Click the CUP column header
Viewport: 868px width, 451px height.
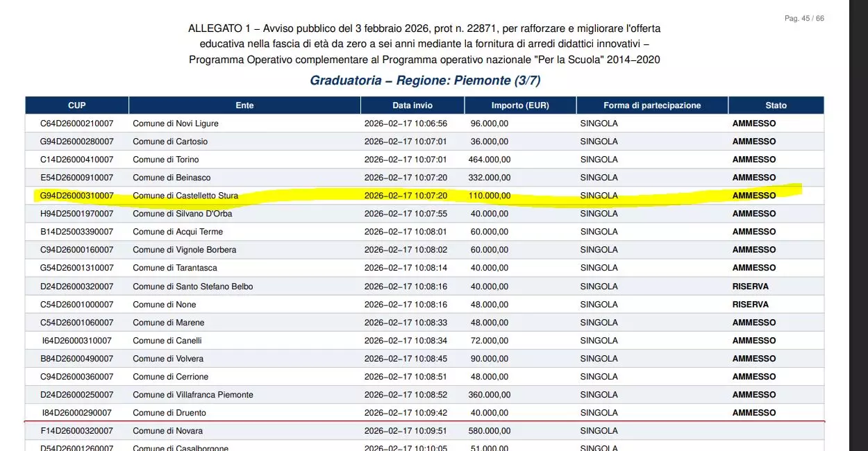76,105
